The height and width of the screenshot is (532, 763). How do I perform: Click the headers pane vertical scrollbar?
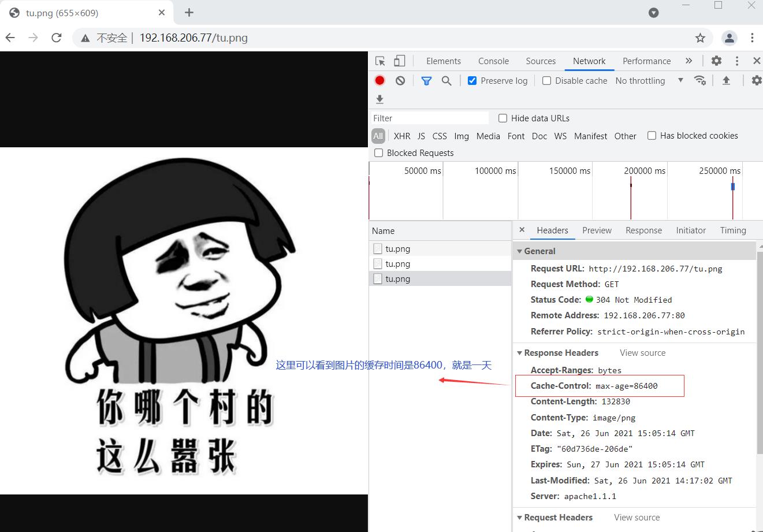pyautogui.click(x=760, y=352)
